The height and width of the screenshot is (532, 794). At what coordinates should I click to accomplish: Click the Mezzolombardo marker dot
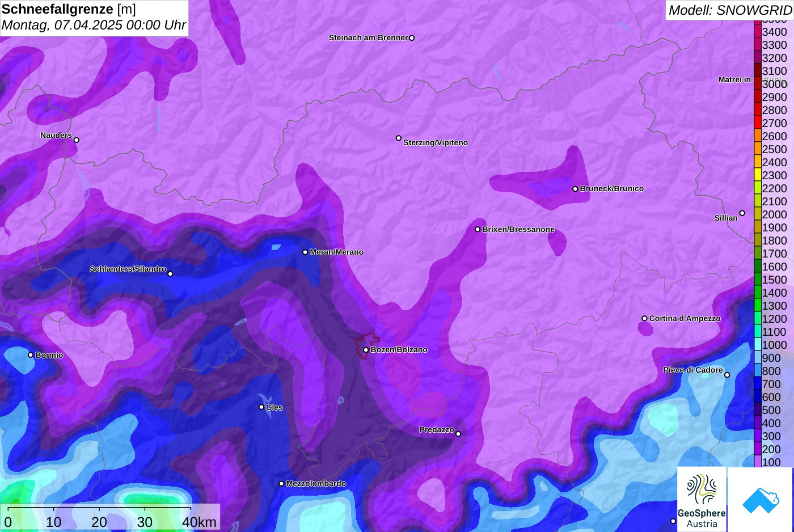(281, 484)
